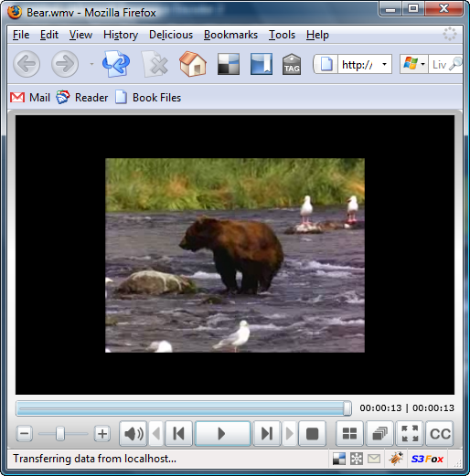Expand the back/forward history dropdown arrow
The width and height of the screenshot is (470, 476).
tap(91, 64)
